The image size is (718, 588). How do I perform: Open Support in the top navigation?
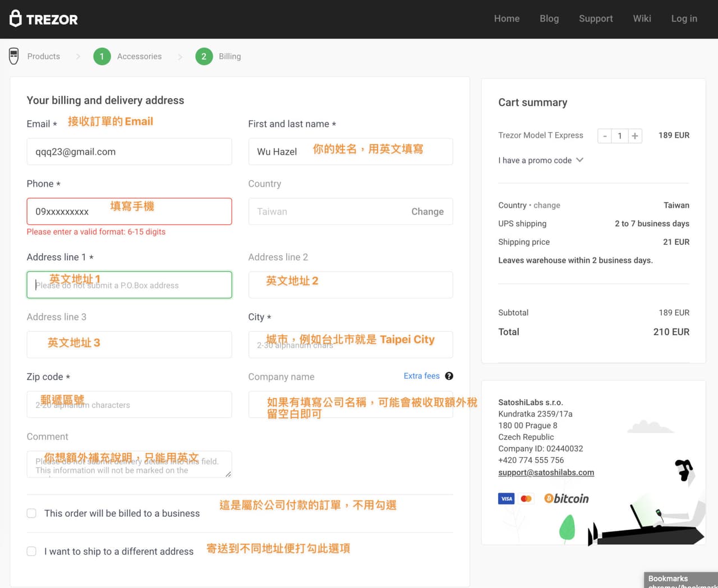(596, 18)
